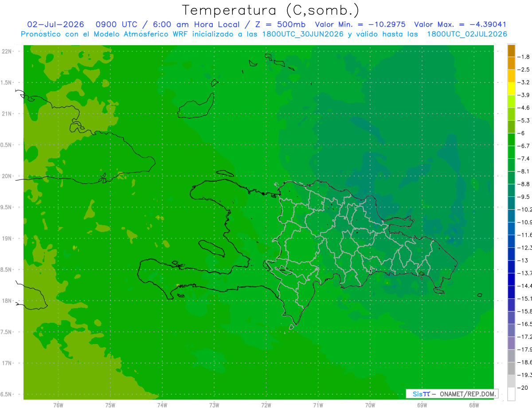Click the '-7.4' legend value

(524, 158)
